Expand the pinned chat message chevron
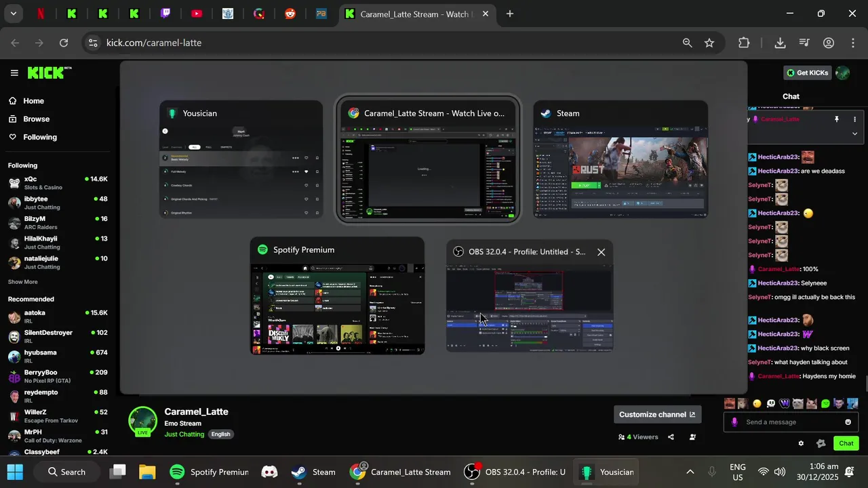 [854, 134]
